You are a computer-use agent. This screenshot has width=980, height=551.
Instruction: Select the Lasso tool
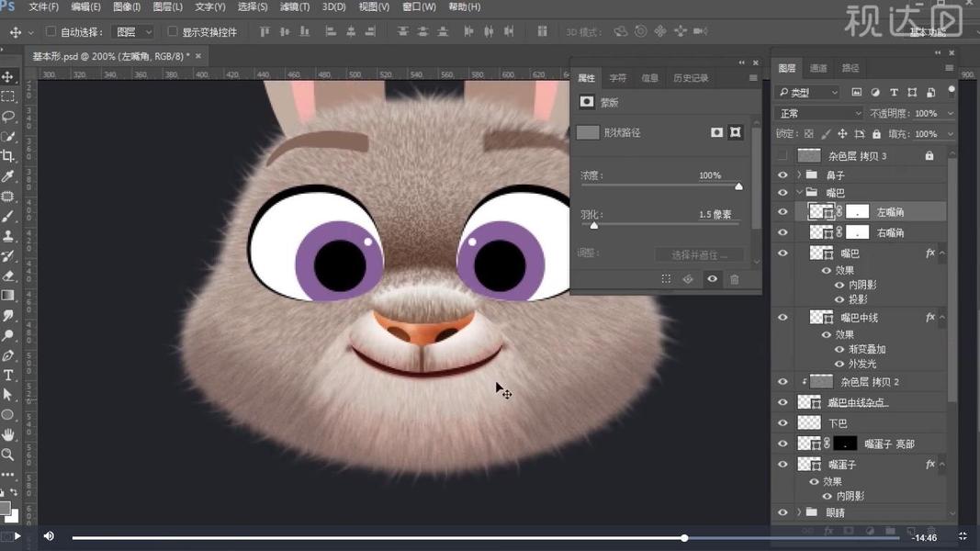pyautogui.click(x=8, y=117)
